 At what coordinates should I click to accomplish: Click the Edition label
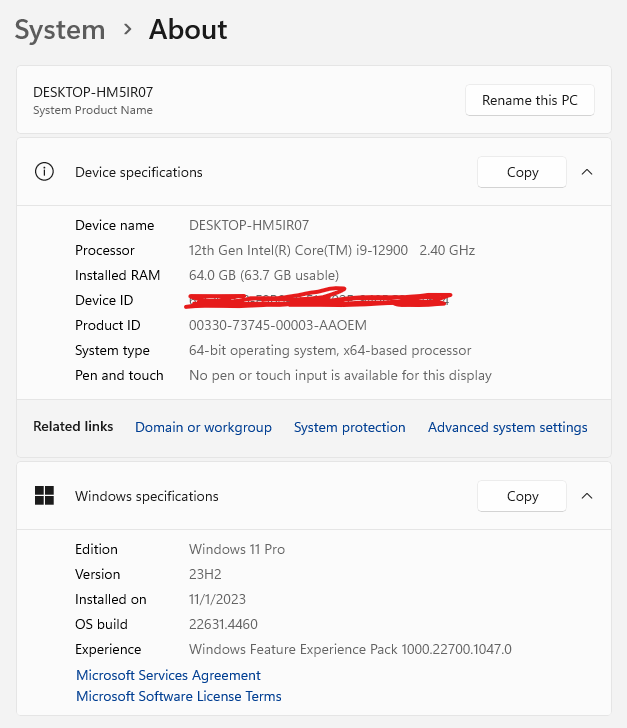tap(96, 549)
